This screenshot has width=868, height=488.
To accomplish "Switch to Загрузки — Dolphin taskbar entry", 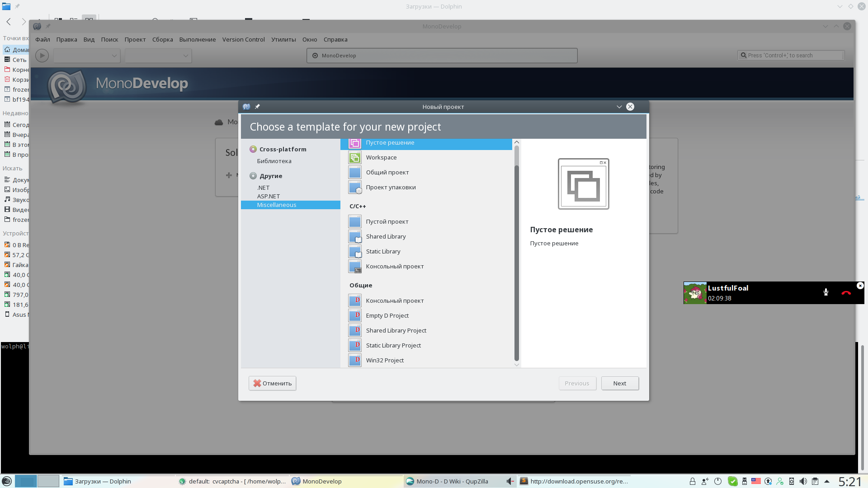I will coord(118,481).
